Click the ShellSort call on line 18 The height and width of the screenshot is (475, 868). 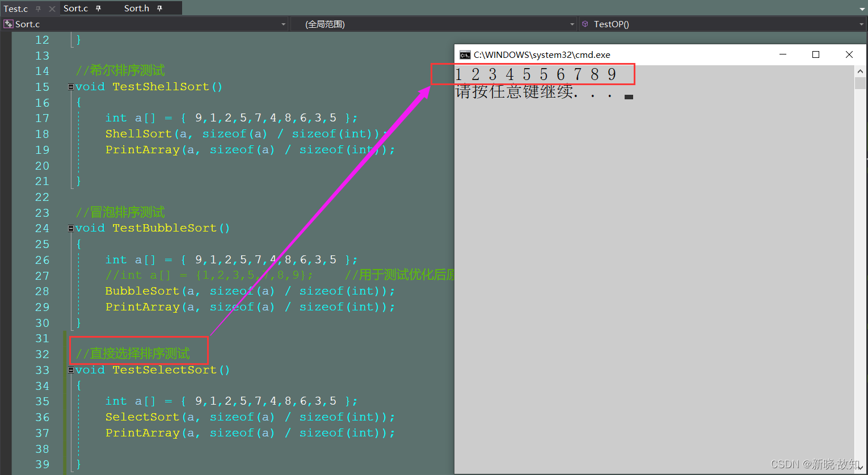pyautogui.click(x=138, y=134)
